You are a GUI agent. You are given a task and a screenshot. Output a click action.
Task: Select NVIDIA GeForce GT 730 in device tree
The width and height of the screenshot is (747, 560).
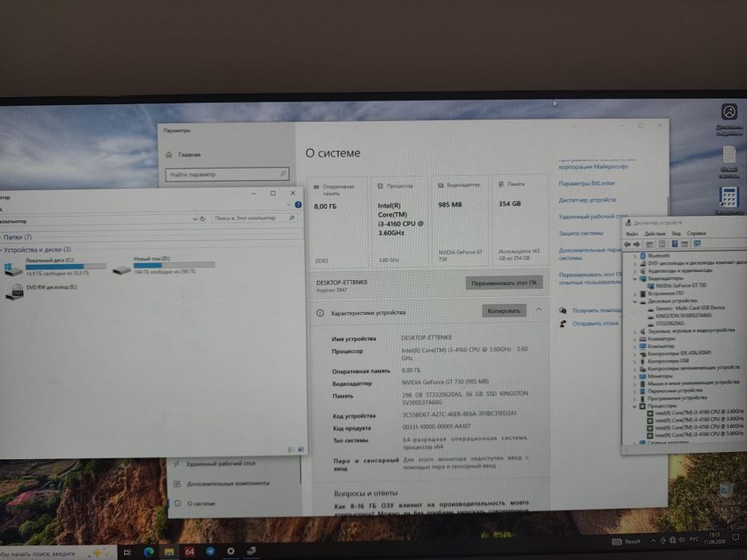pos(681,286)
